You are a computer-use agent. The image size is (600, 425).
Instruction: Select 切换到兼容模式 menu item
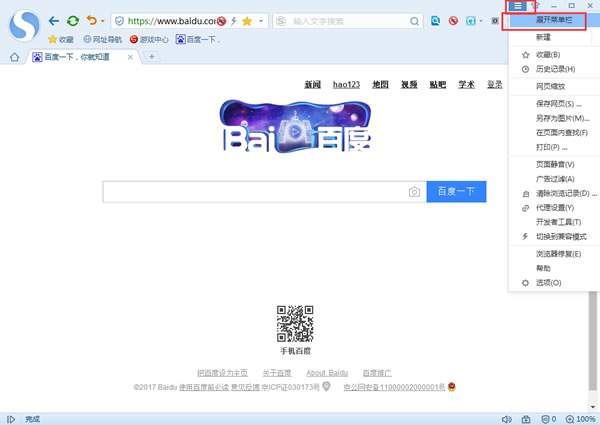tap(554, 237)
